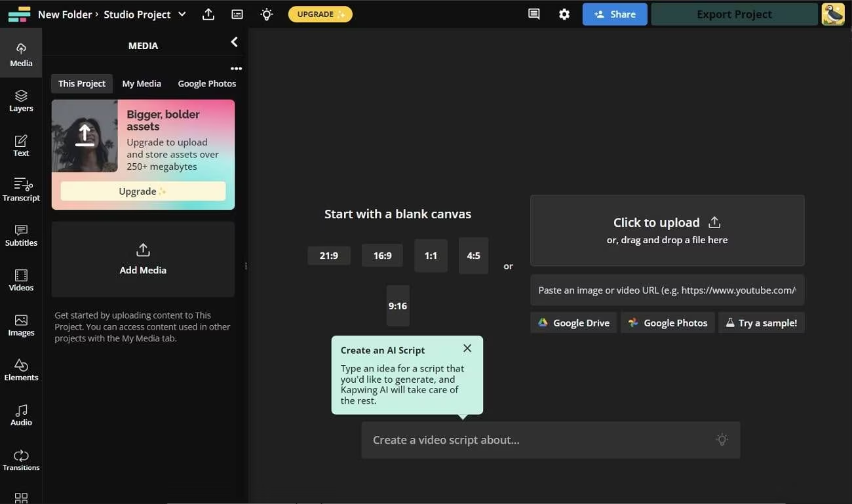Viewport: 852px width, 504px height.
Task: Open the three-dot media options menu
Action: [x=236, y=68]
